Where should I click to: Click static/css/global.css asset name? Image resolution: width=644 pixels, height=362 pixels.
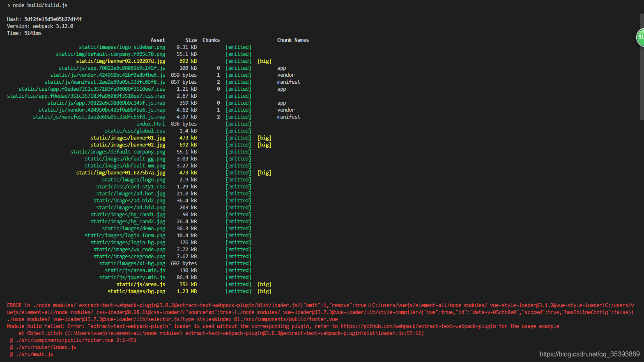click(135, 131)
